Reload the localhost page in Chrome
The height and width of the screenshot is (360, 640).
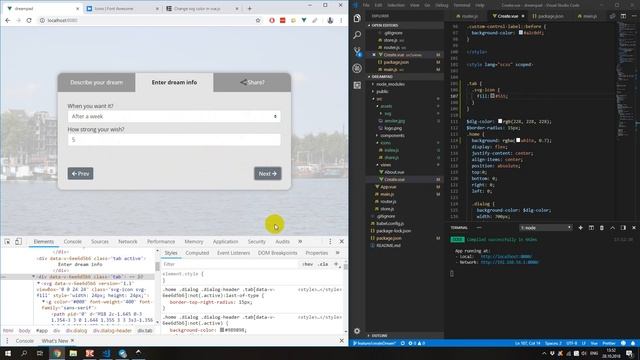pyautogui.click(x=29, y=20)
